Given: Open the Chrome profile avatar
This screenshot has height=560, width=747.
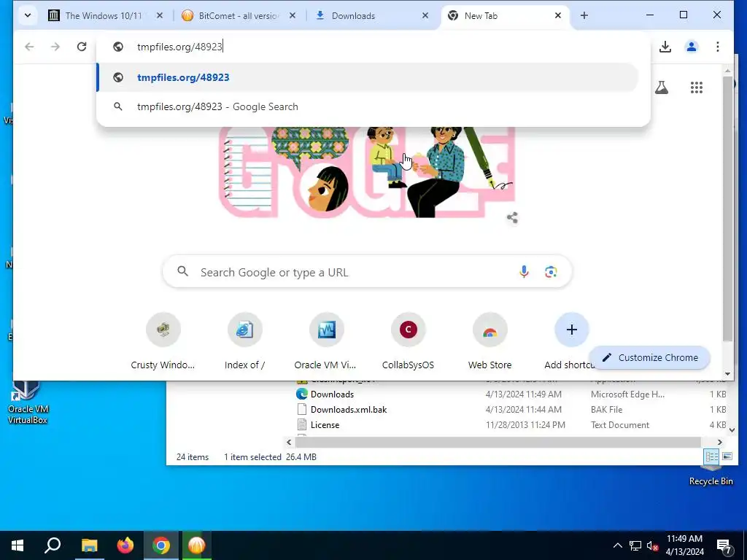Looking at the screenshot, I should coord(692,47).
